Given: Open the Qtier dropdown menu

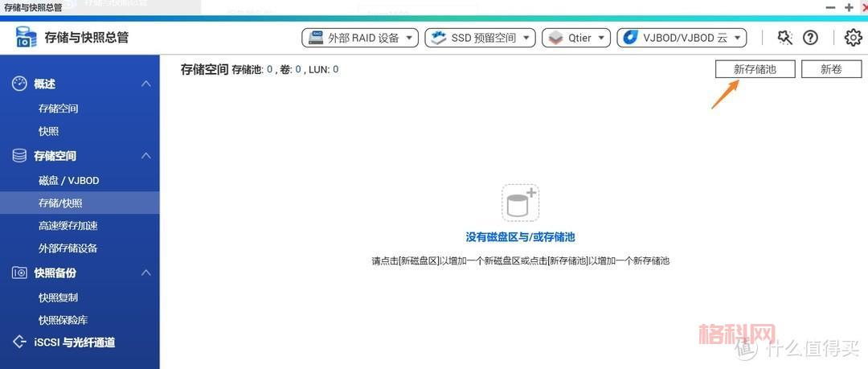Looking at the screenshot, I should (576, 38).
